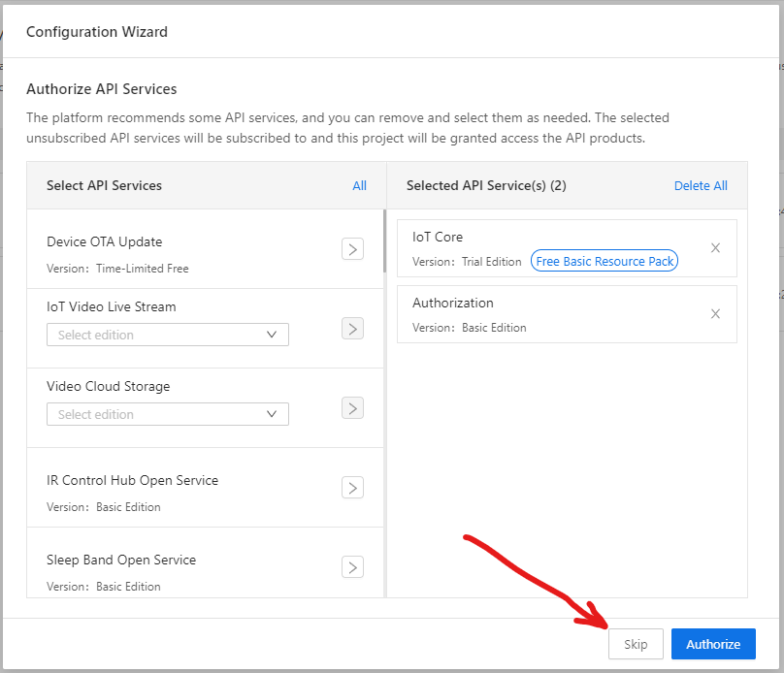Add IR Control Hub Open Service arrow
The width and height of the screenshot is (784, 673).
352,488
